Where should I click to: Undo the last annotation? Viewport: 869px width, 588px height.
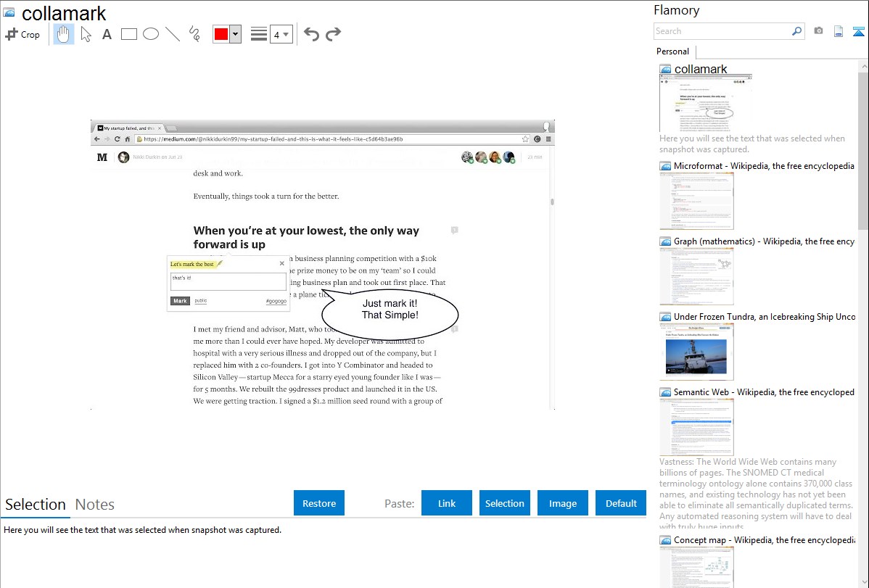click(x=311, y=34)
